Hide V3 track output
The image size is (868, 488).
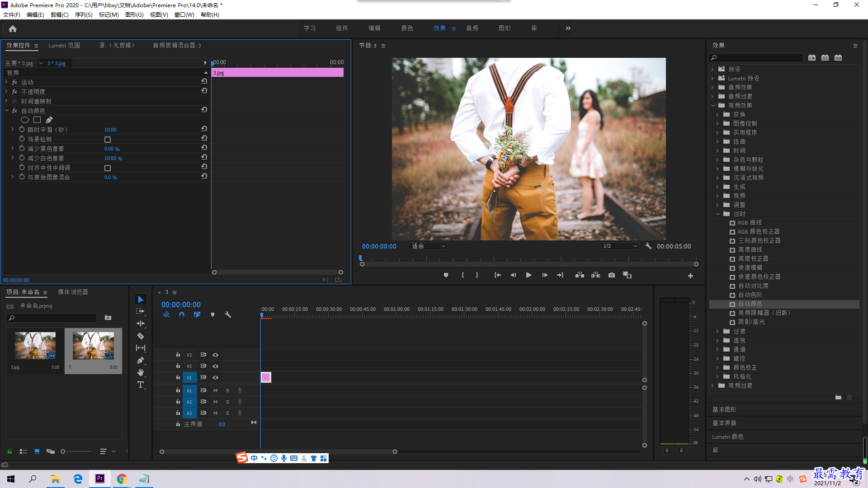point(216,355)
